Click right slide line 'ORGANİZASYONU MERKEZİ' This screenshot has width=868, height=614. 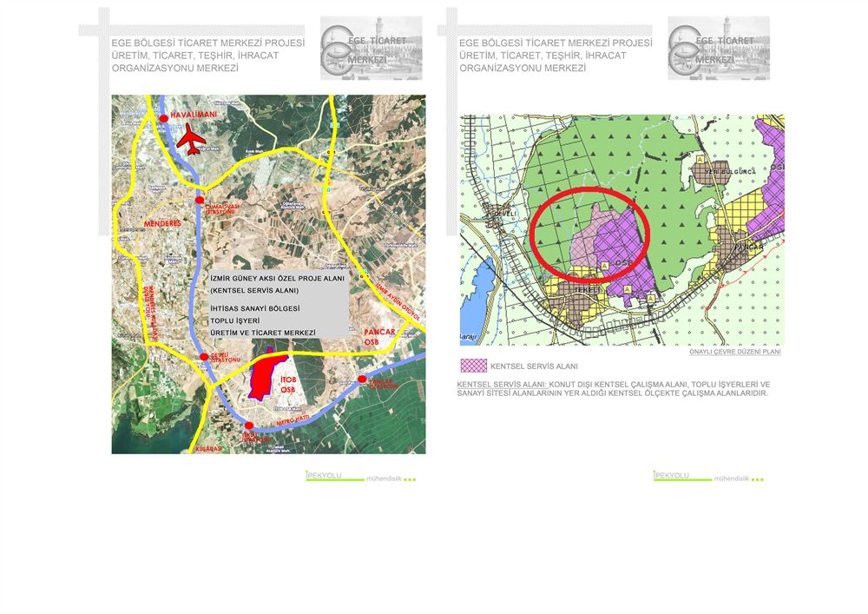click(523, 68)
